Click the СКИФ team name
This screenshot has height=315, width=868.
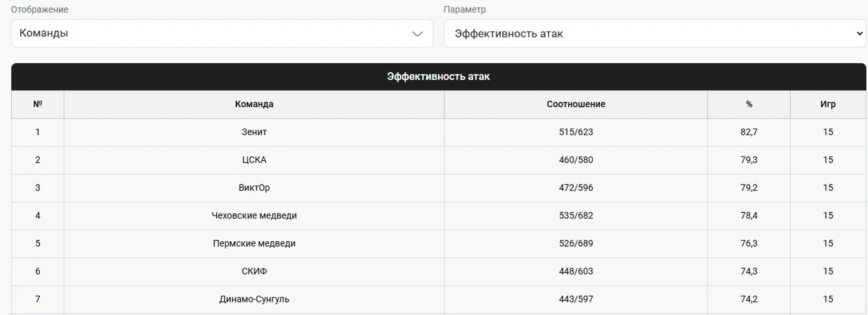tap(254, 272)
